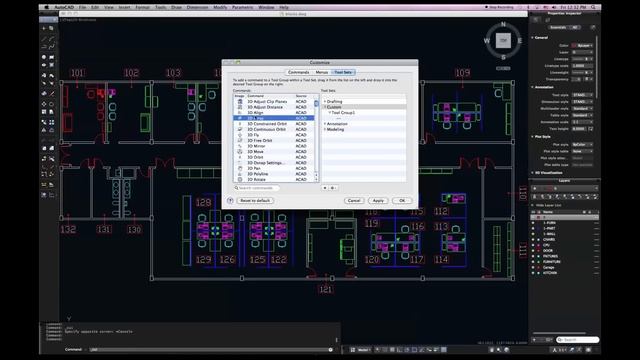Click the S compass direction on ViewCube
The height and width of the screenshot is (360, 640).
point(503,57)
